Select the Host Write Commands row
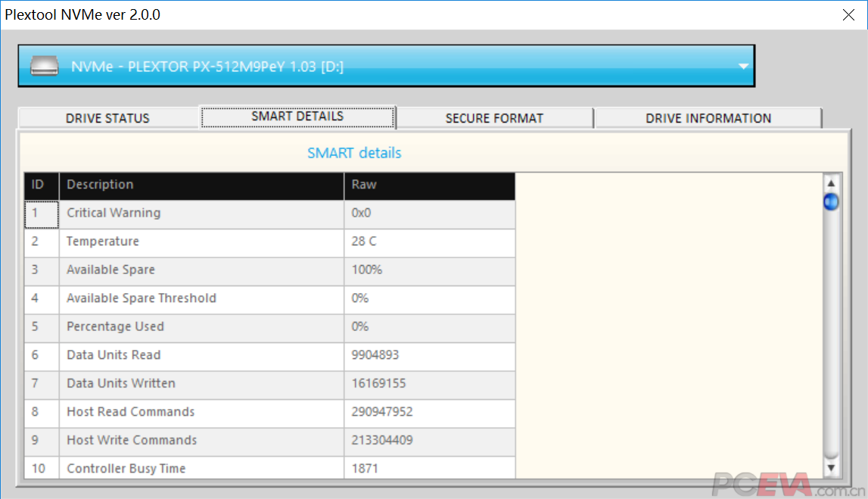 pos(269,441)
